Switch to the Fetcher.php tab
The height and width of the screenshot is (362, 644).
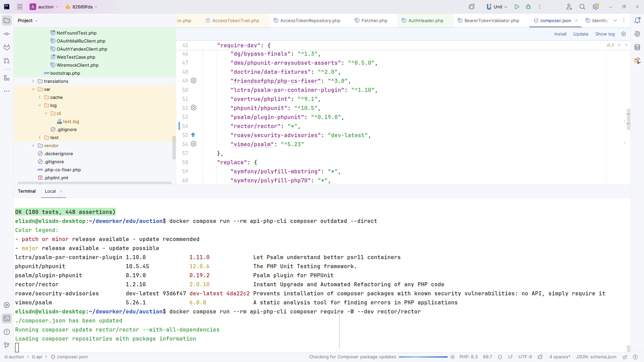374,20
